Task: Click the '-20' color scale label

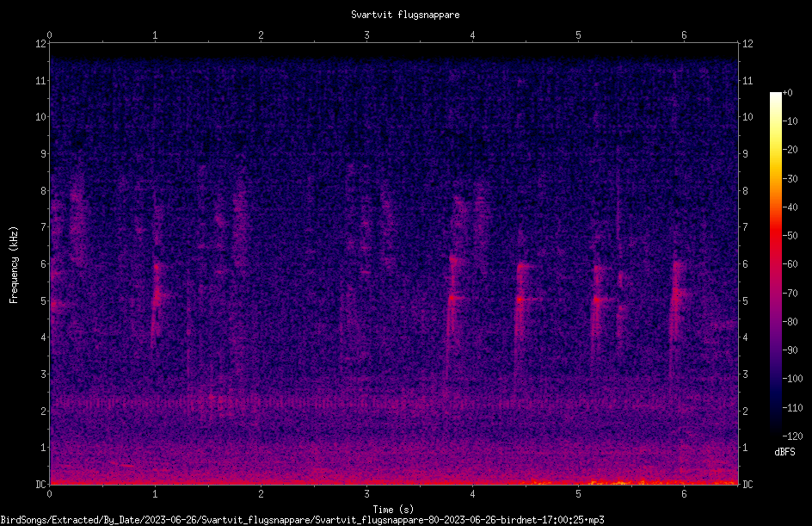Action: [x=790, y=150]
